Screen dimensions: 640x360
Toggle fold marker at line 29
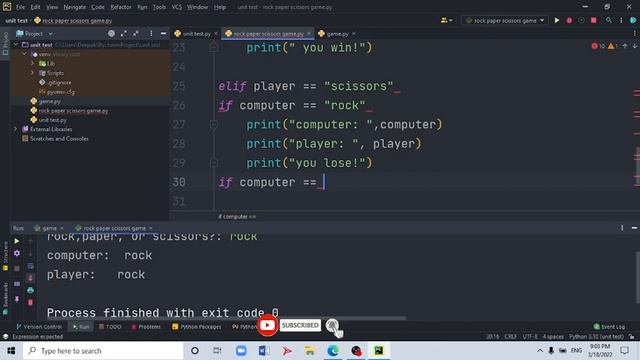213,163
